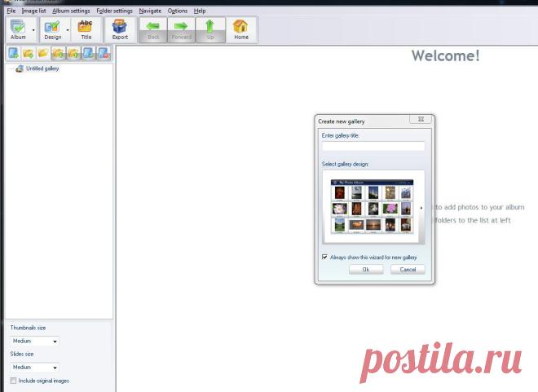
Task: Click the last remove icon above gallery tree
Action: pyautogui.click(x=104, y=53)
